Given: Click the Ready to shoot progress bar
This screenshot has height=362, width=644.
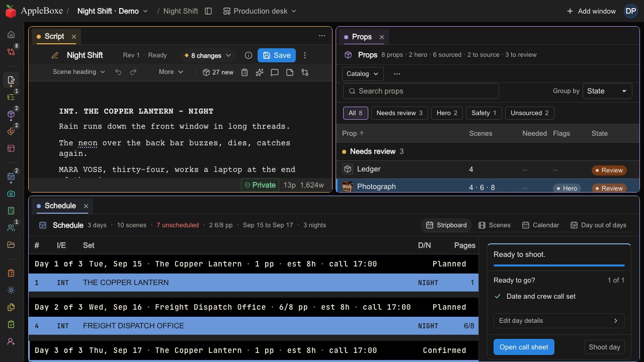Looking at the screenshot, I should pyautogui.click(x=559, y=265).
